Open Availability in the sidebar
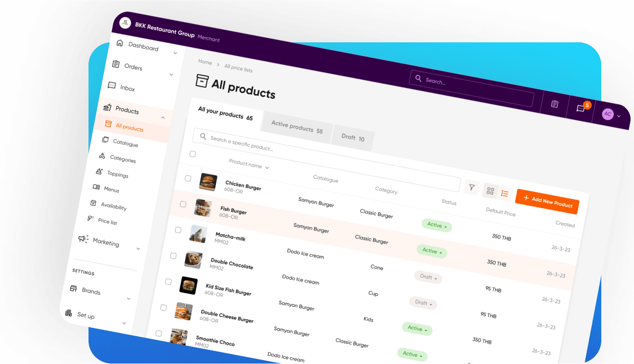This screenshot has height=364, width=634. point(114,206)
